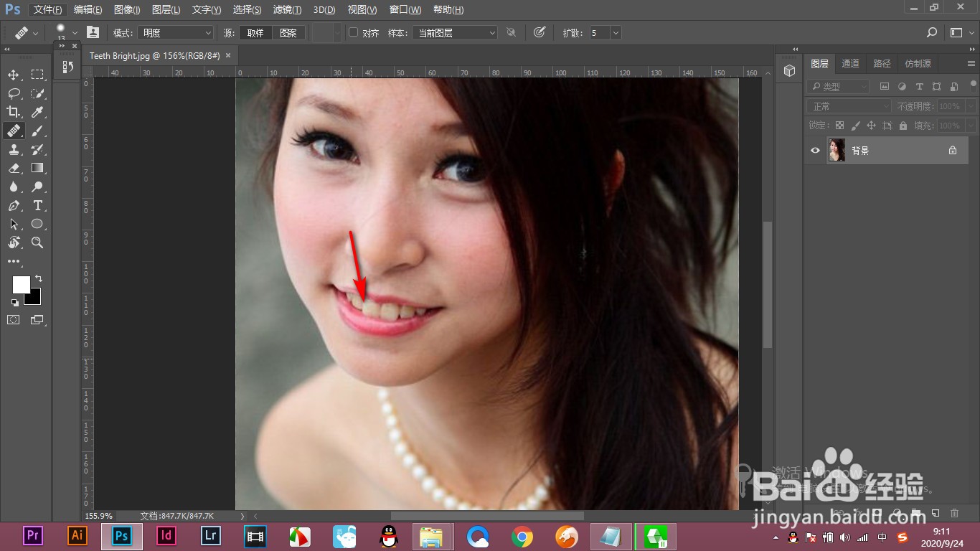Switch to the 路径 Paths tab

[x=882, y=63]
